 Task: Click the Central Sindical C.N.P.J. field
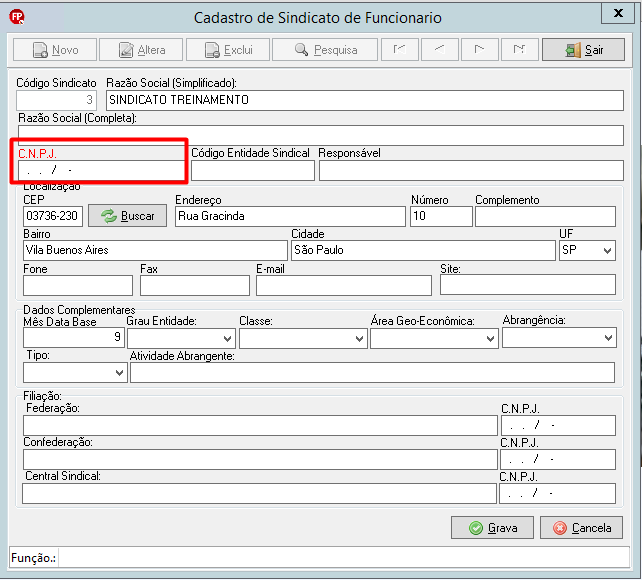558,494
